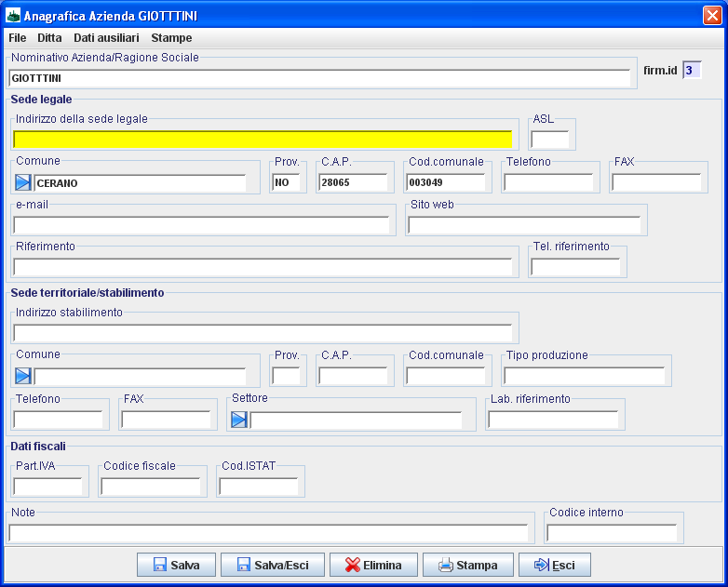Close the Anagrafica Azienda window
728x587 pixels.
tap(712, 16)
